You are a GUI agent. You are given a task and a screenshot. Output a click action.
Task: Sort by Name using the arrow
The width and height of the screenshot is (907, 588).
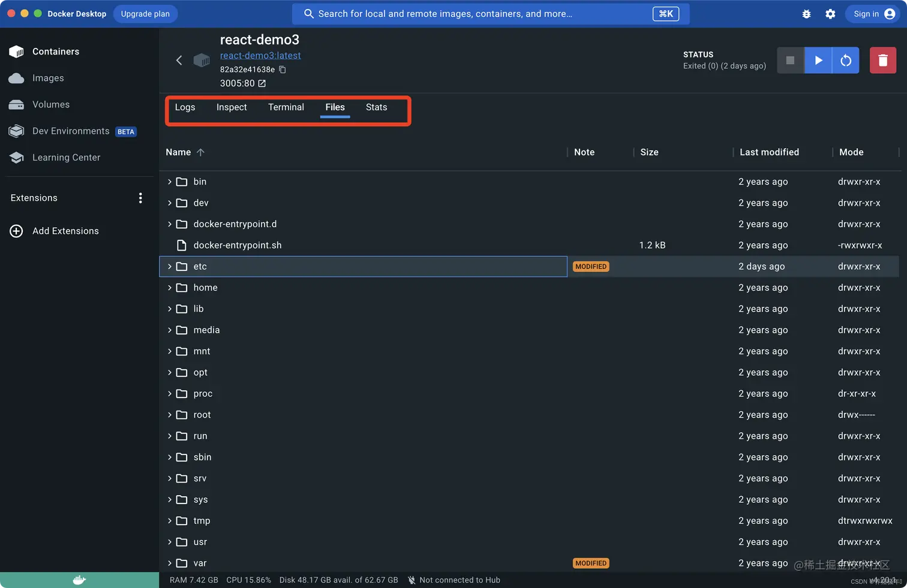(200, 152)
